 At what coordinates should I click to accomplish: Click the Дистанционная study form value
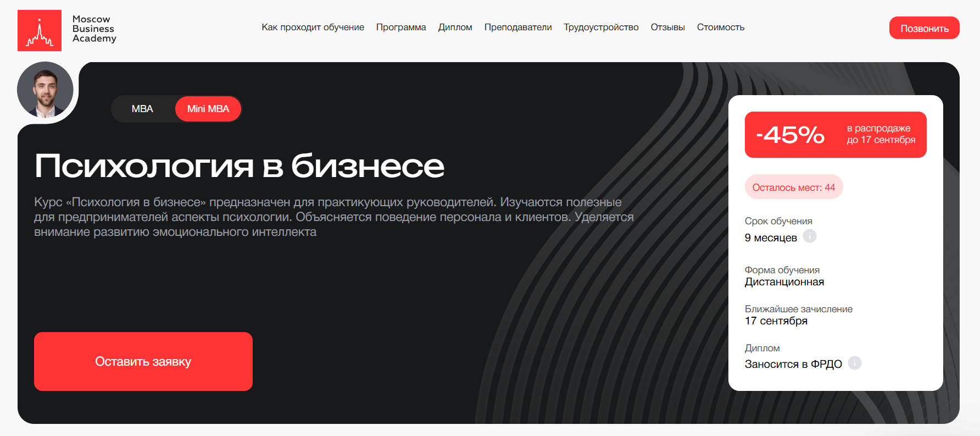(784, 282)
